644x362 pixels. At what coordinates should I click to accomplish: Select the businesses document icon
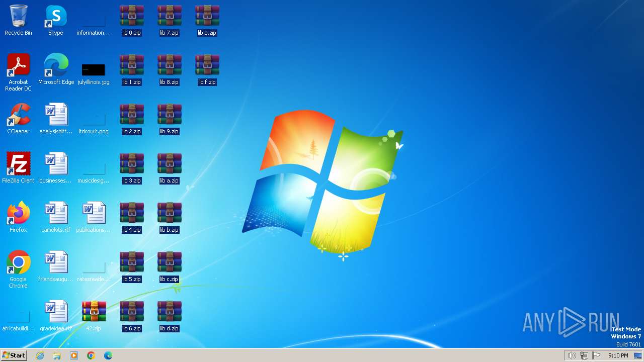(56, 168)
